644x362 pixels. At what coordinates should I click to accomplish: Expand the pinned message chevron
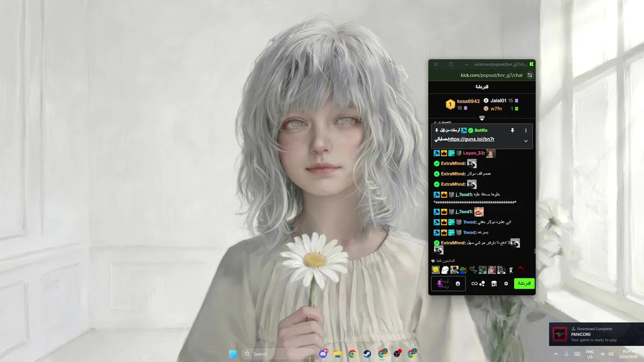(x=526, y=141)
